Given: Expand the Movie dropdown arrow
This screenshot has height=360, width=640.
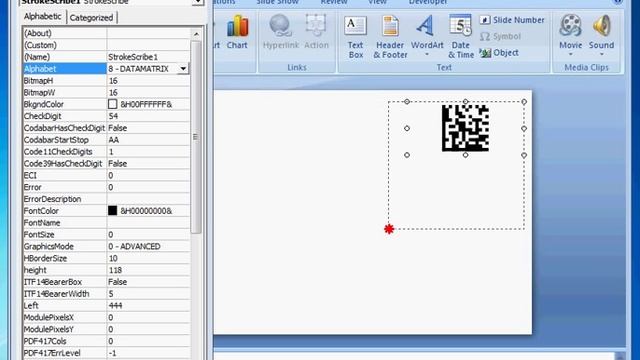Looking at the screenshot, I should 571,54.
